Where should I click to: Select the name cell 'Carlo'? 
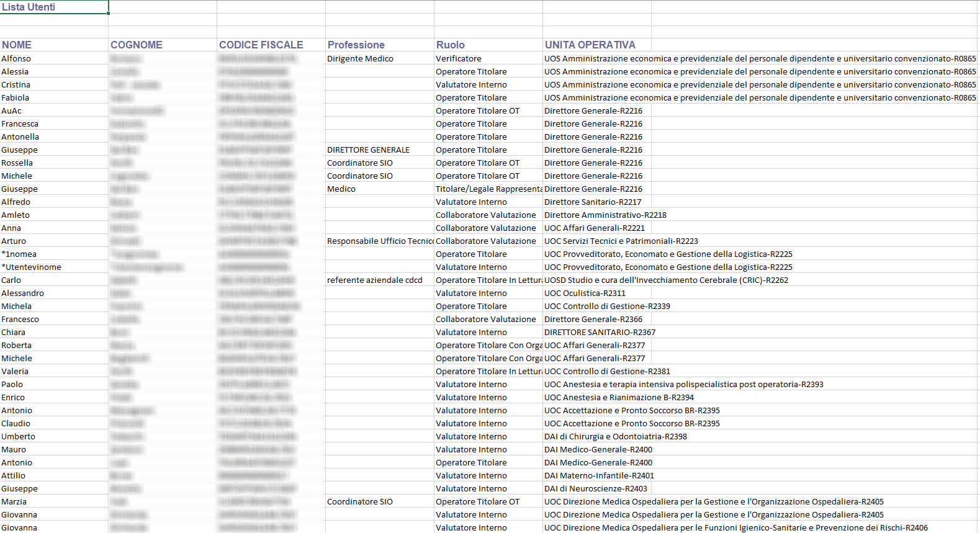pyautogui.click(x=54, y=280)
